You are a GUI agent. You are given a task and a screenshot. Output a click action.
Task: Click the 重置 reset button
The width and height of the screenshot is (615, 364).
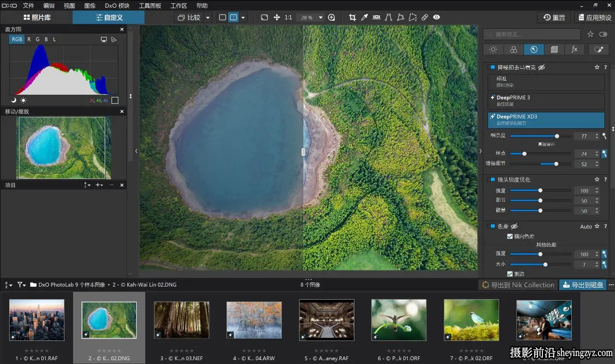554,17
